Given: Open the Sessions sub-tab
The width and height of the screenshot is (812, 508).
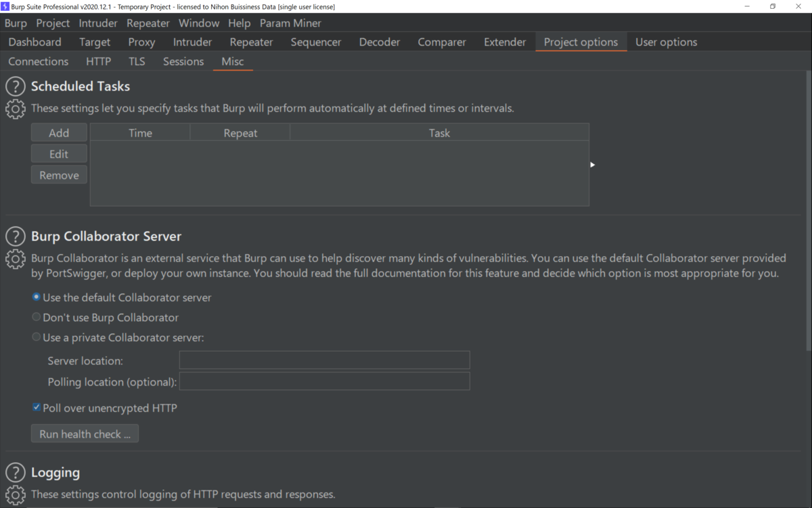Looking at the screenshot, I should point(183,62).
